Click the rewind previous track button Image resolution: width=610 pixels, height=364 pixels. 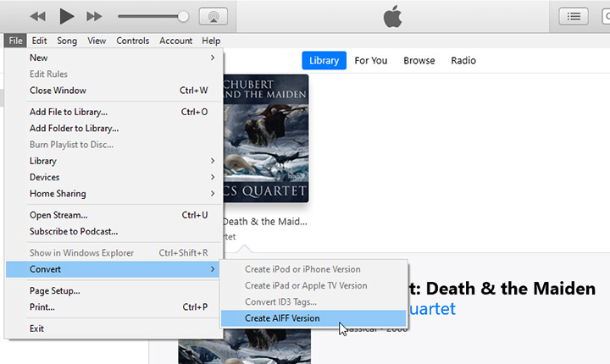38,16
